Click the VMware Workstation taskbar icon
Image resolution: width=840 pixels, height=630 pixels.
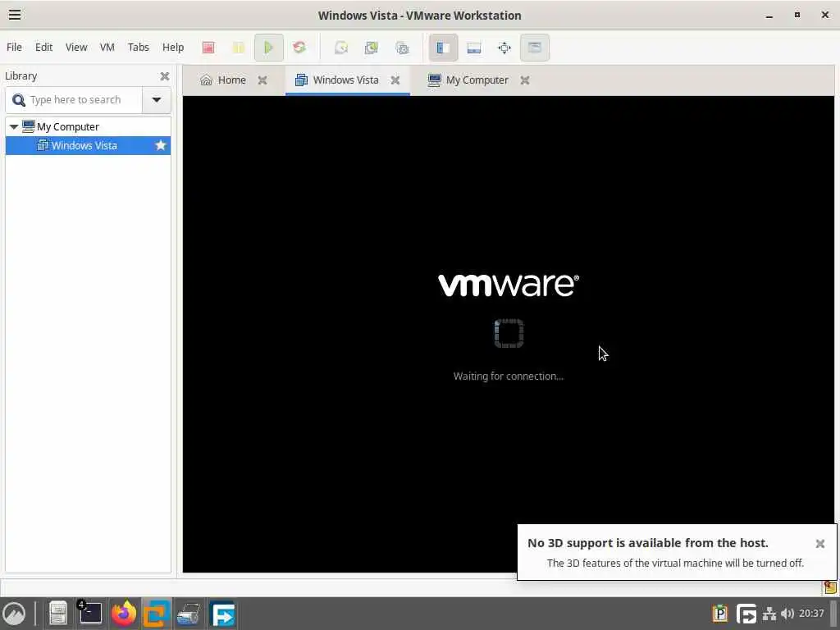[157, 614]
